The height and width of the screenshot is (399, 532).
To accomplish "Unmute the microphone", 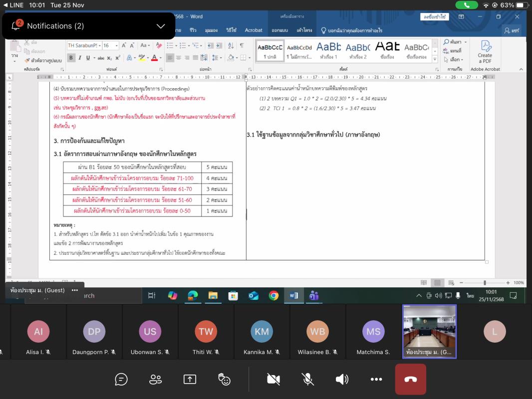I will (x=308, y=380).
